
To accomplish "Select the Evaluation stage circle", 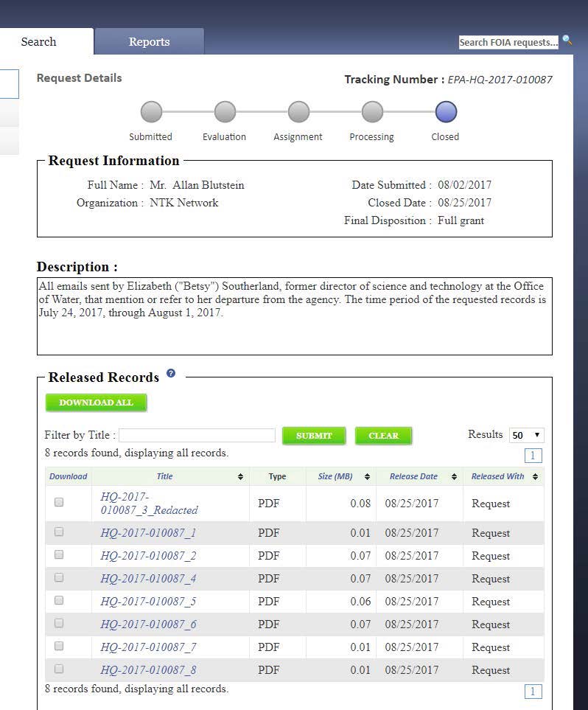I will point(225,112).
